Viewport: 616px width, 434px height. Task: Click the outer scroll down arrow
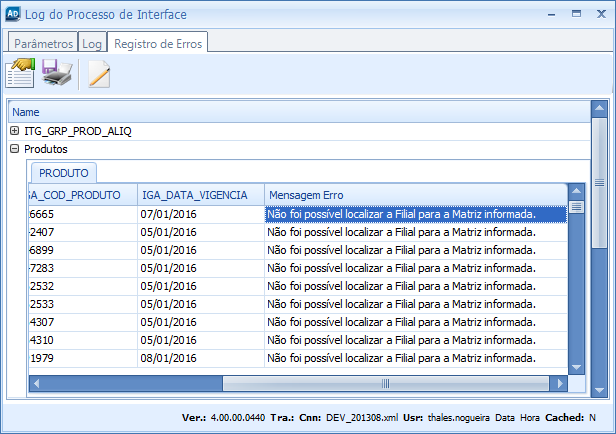tap(600, 390)
